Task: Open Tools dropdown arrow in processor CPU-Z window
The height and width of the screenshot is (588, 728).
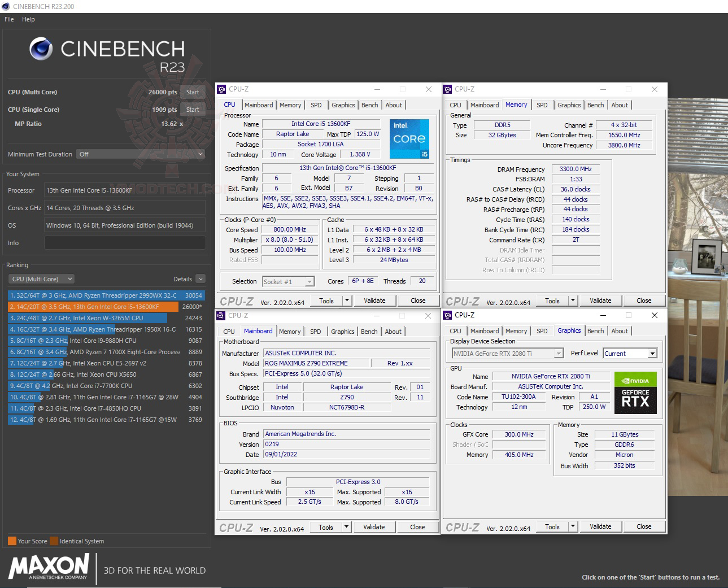Action: tap(347, 300)
